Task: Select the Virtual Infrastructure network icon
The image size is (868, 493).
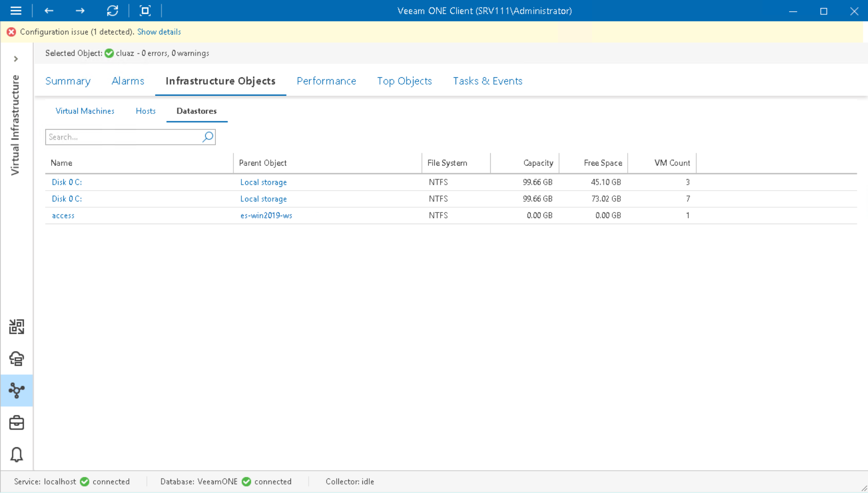Action: (x=17, y=390)
